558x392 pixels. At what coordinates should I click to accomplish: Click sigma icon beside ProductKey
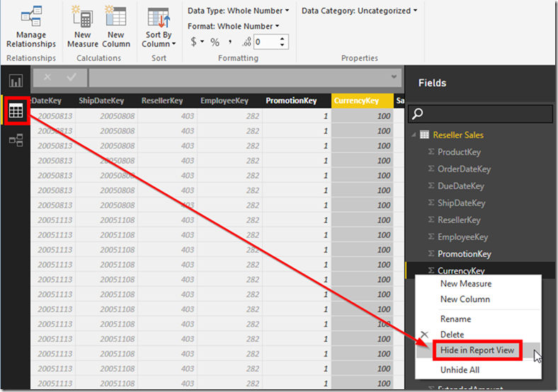coord(431,152)
